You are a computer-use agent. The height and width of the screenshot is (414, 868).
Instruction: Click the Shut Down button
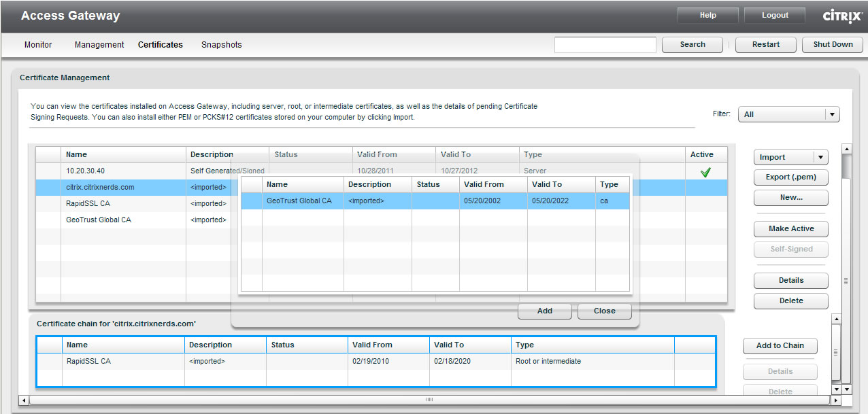pos(833,45)
